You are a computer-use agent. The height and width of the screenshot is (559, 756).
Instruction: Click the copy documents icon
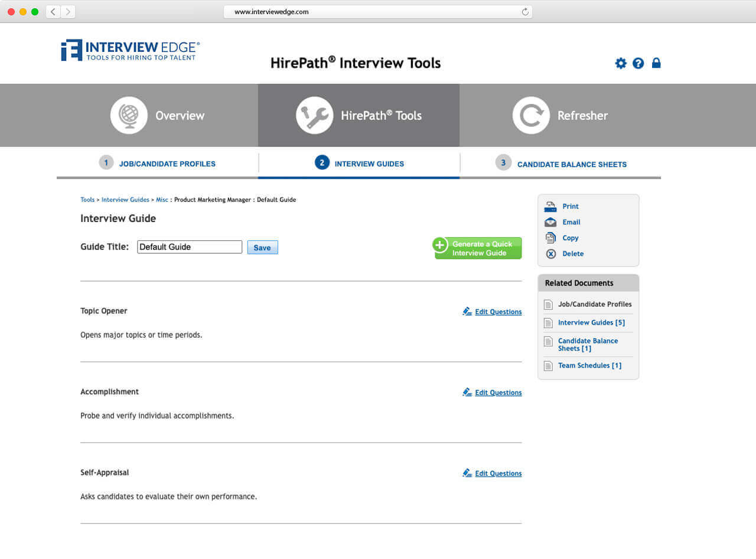tap(550, 238)
